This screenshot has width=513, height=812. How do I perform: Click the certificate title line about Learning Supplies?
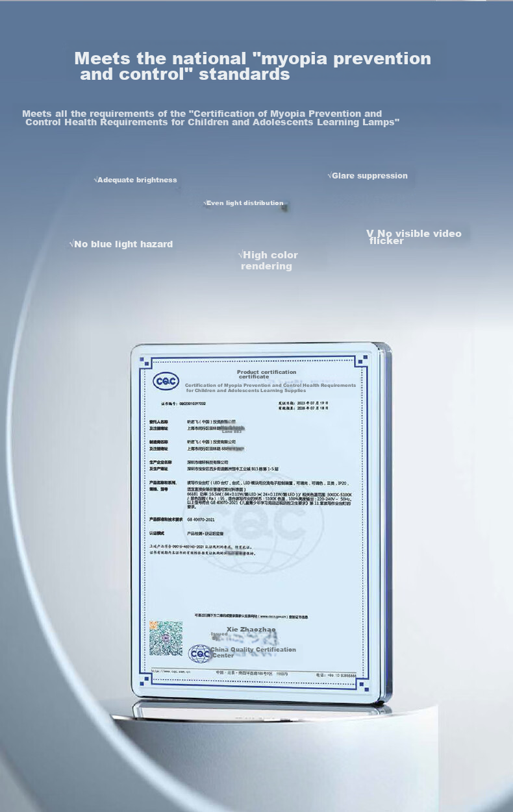point(271,388)
